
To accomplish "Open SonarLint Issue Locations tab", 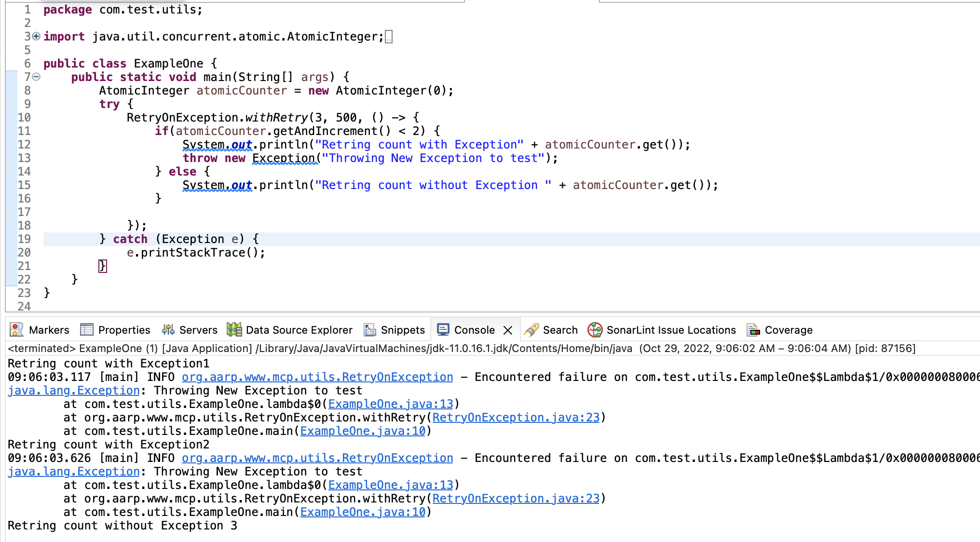I will 662,330.
